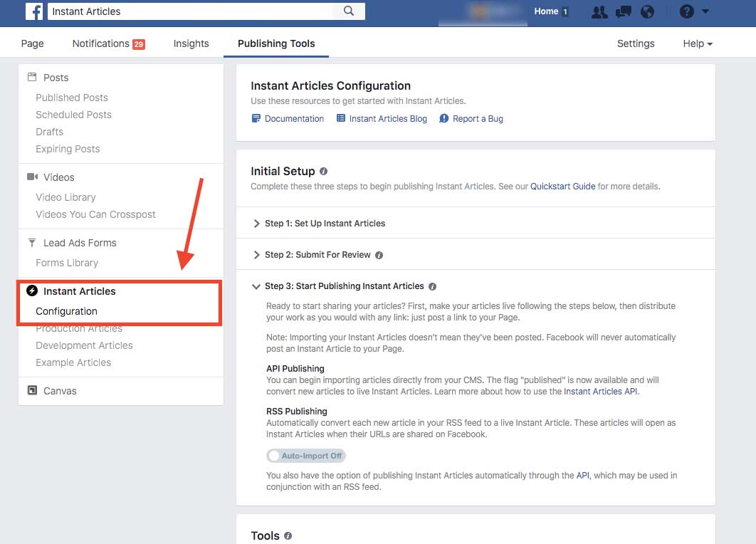Open the notifications globe icon
The height and width of the screenshot is (544, 756).
647,11
